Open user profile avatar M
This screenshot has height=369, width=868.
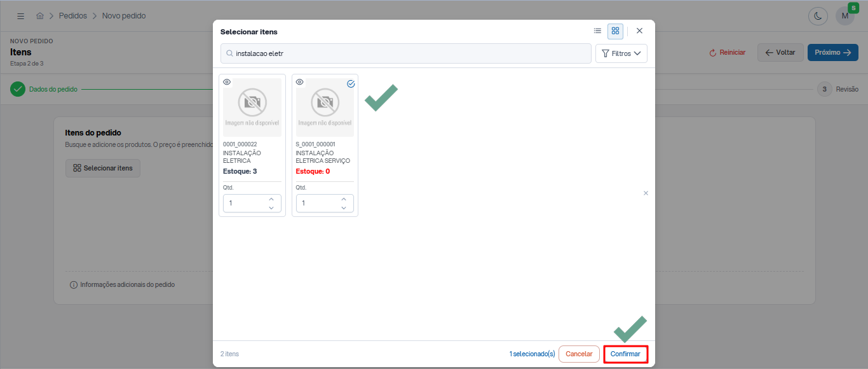click(x=844, y=17)
